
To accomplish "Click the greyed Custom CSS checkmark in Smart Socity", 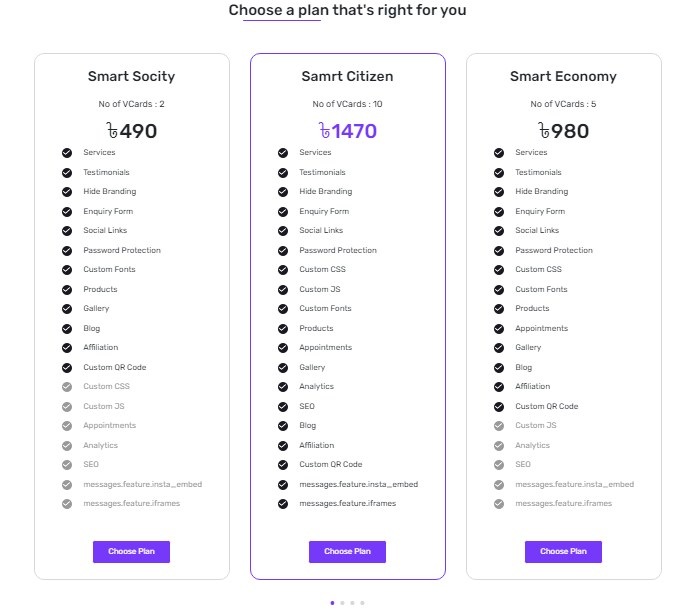I will 67,387.
